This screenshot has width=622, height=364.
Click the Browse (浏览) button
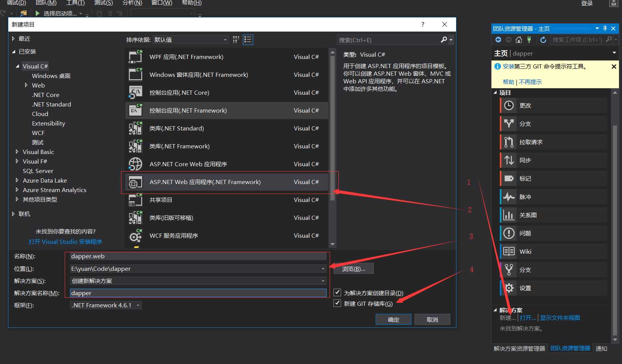click(354, 269)
